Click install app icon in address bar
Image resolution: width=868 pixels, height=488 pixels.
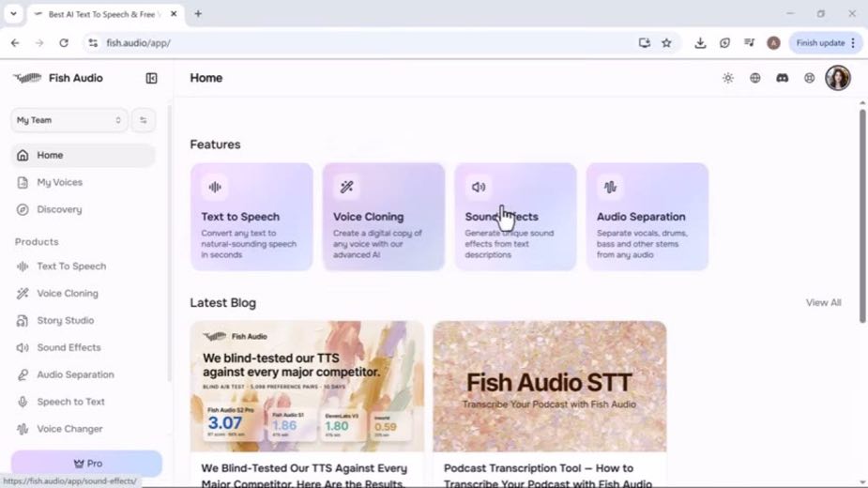click(644, 42)
